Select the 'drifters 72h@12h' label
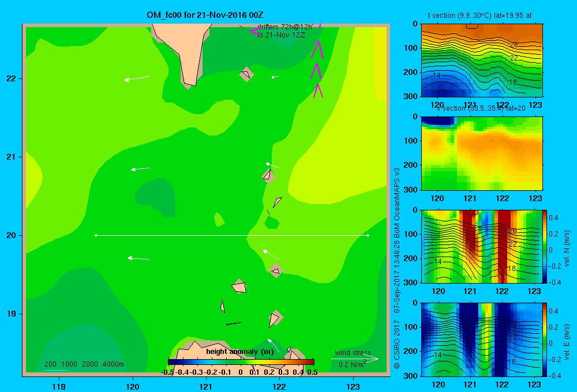The height and width of the screenshot is (392, 577). tap(284, 27)
